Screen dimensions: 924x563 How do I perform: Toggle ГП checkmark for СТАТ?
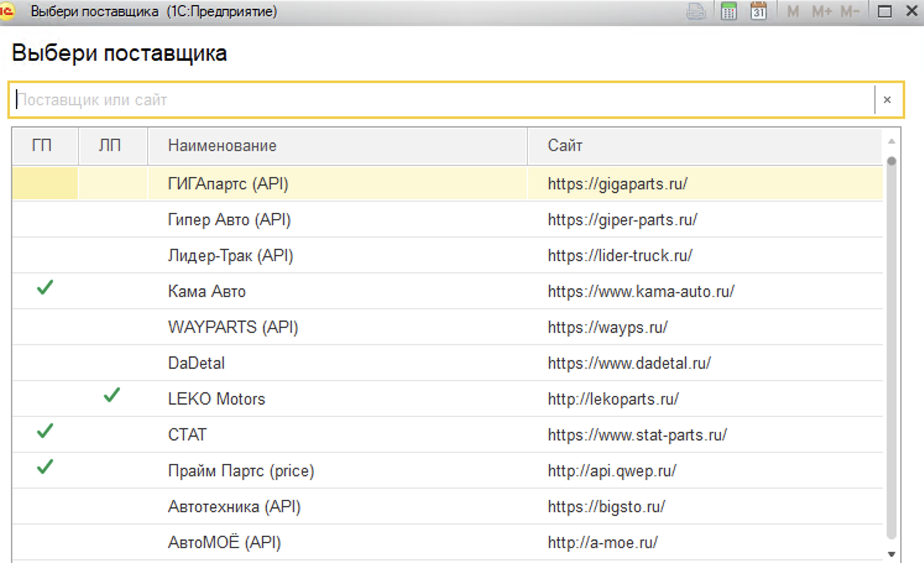45,431
